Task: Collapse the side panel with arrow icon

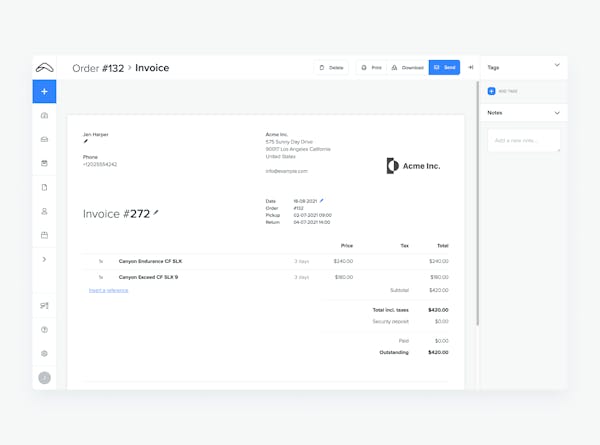Action: 471,67
